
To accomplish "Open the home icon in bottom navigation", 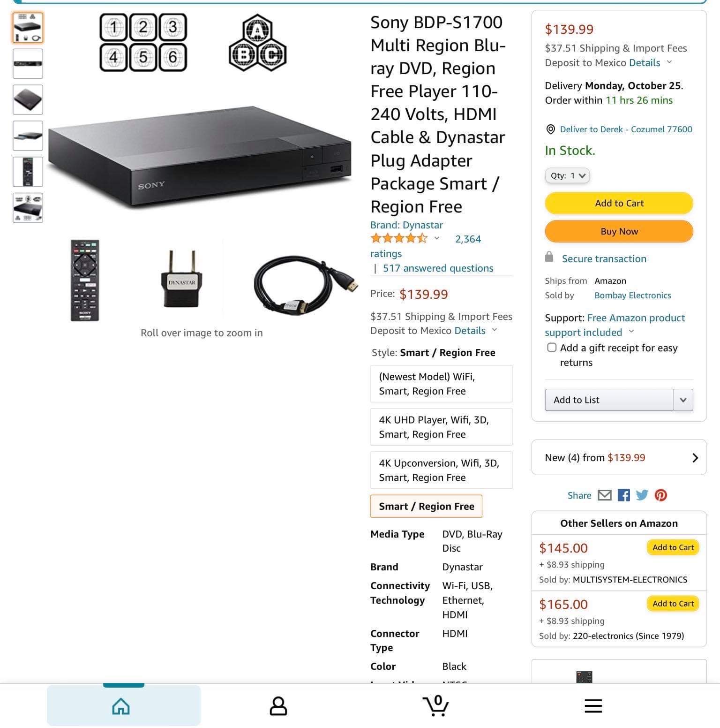I will pyautogui.click(x=121, y=706).
